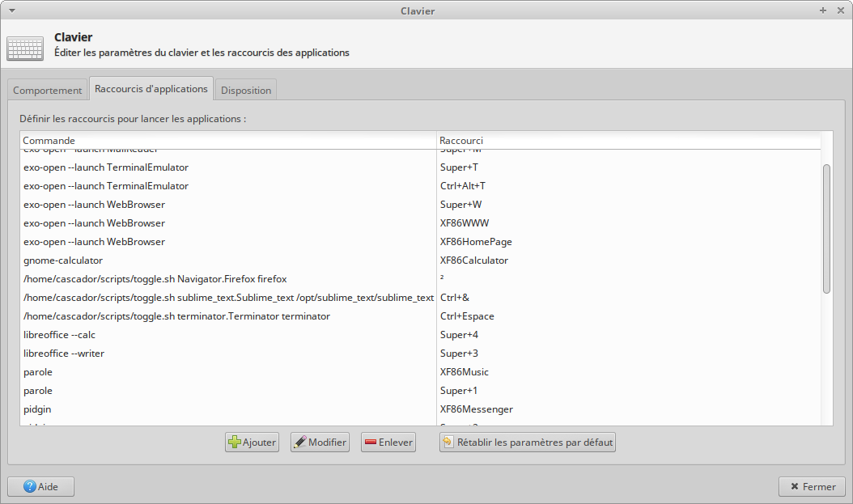Click the green plus Ajouter icon
The width and height of the screenshot is (853, 504).
point(235,443)
